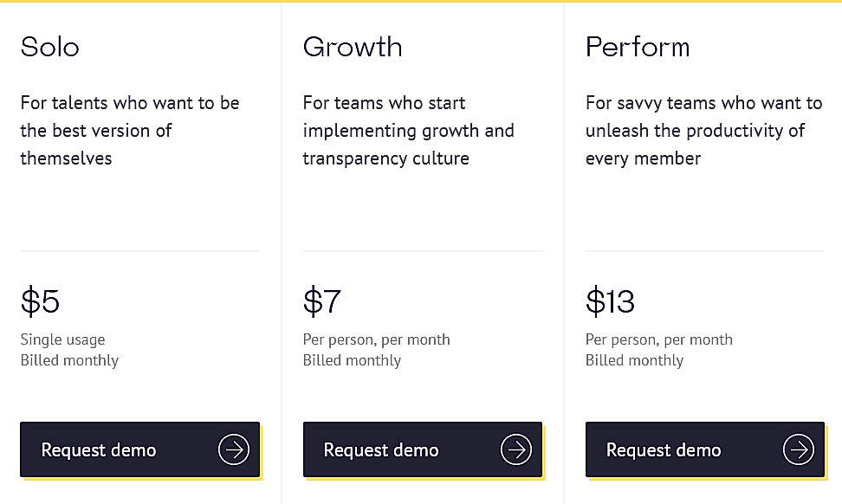This screenshot has width=842, height=504.
Task: Click 'Per person, per month' in the Perform card
Action: (658, 339)
